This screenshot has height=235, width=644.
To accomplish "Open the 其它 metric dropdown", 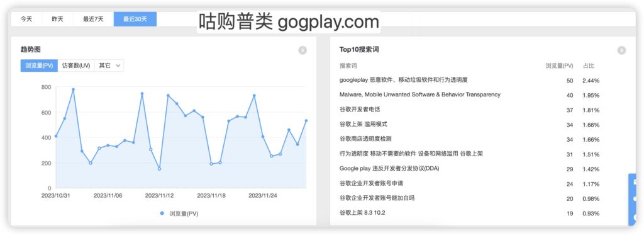I will click(x=109, y=66).
